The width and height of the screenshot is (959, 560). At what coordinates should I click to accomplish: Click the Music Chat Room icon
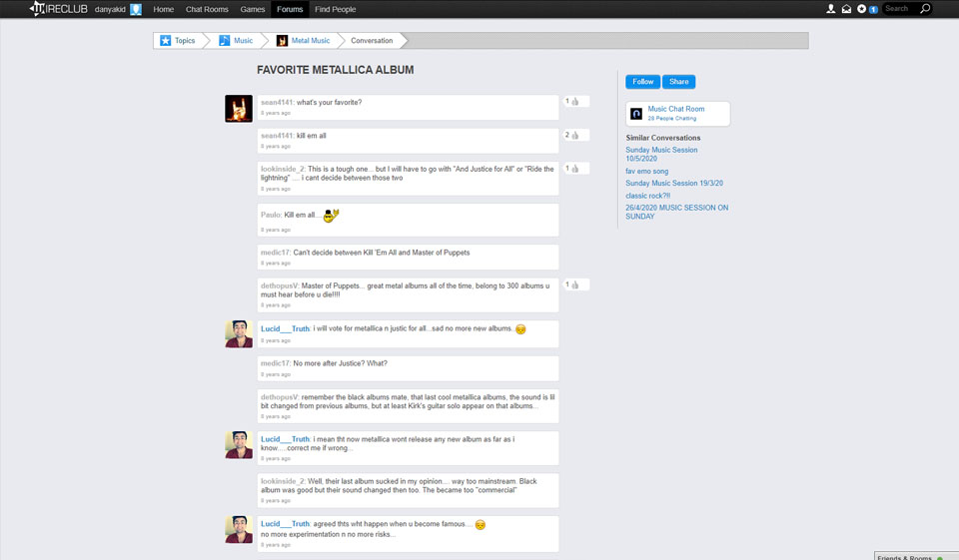point(636,114)
